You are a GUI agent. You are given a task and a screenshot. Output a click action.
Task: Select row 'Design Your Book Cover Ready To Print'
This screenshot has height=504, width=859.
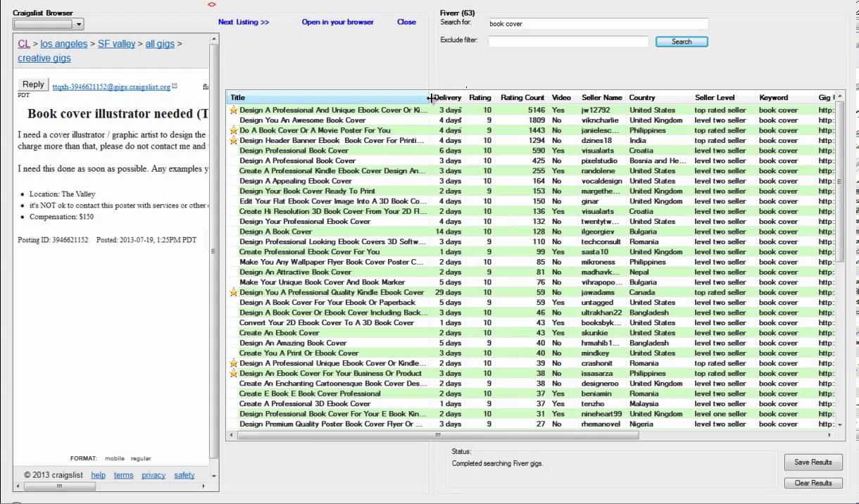(531, 191)
